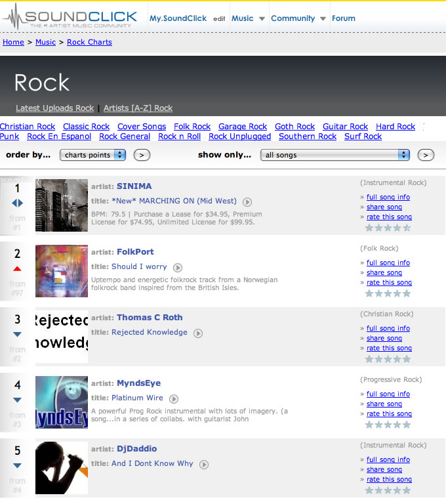Go to the Forum

(344, 18)
